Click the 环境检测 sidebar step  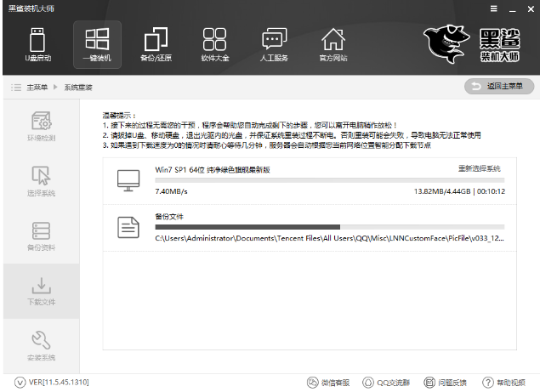[41, 128]
